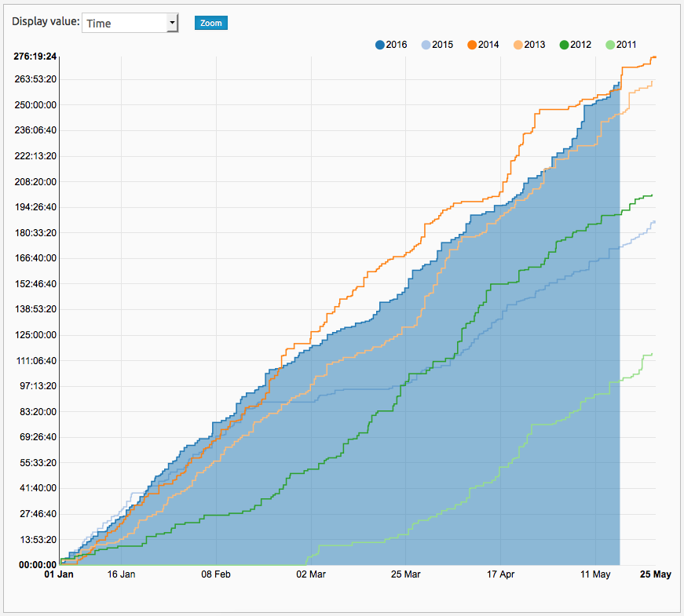
Task: Click the 2012 dark green legend circle
Action: (x=565, y=44)
